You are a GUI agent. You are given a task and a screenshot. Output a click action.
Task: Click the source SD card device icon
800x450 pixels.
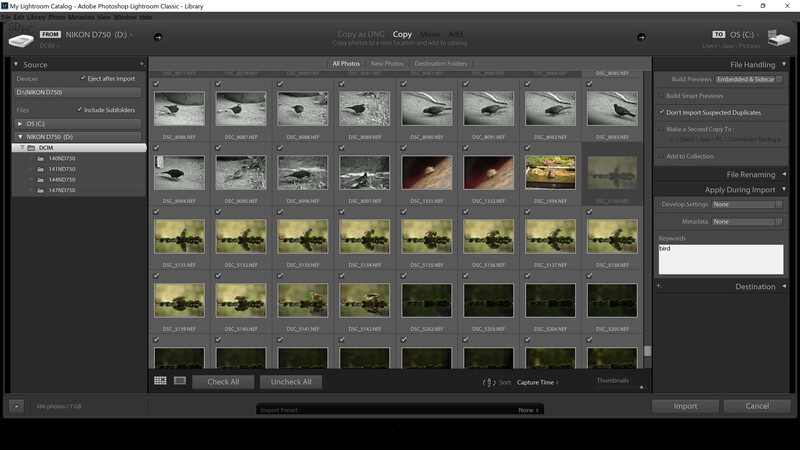[21, 40]
